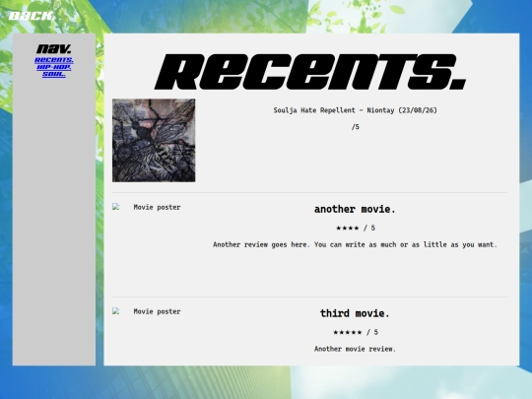Open the Soul navigation link

pyautogui.click(x=54, y=74)
